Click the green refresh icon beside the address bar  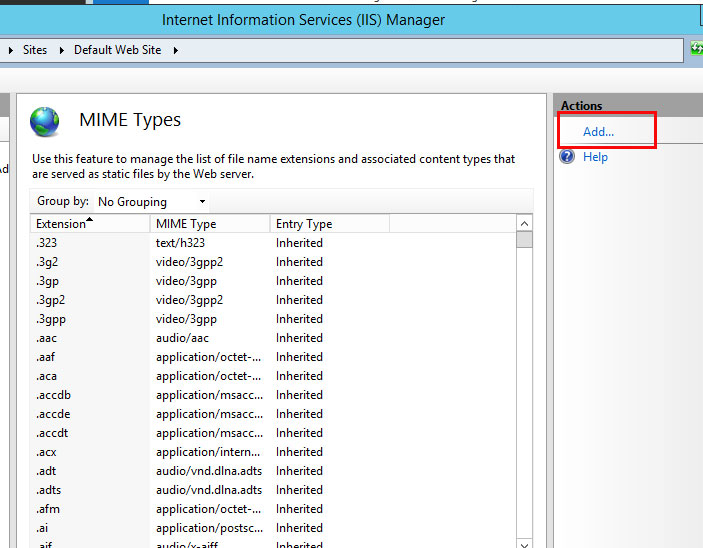(696, 48)
